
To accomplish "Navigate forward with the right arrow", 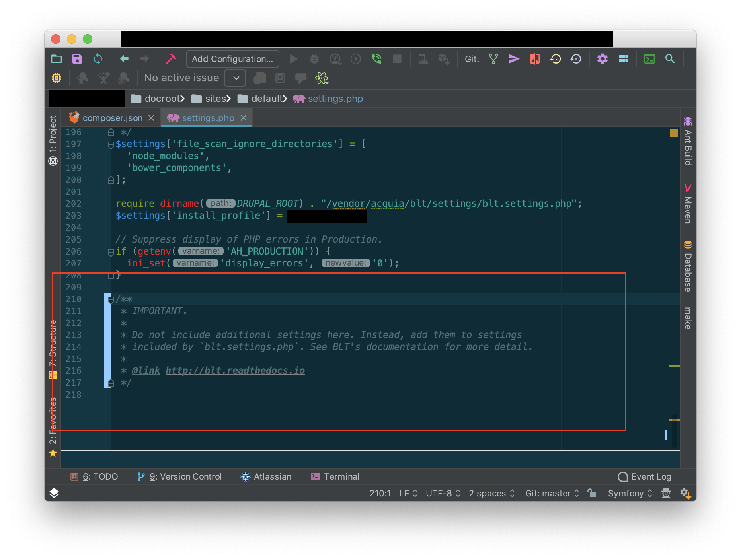I will click(x=144, y=59).
